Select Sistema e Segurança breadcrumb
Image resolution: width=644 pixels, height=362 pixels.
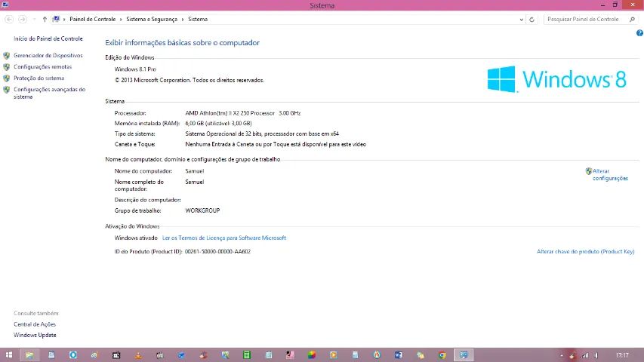pos(152,20)
